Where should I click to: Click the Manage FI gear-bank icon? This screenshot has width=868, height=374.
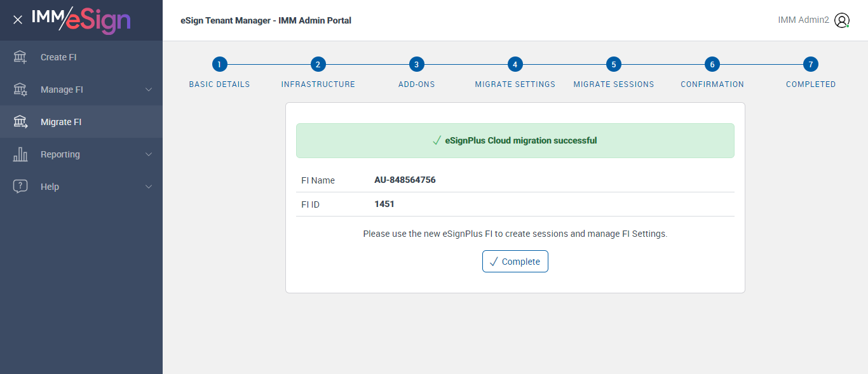pyautogui.click(x=20, y=90)
